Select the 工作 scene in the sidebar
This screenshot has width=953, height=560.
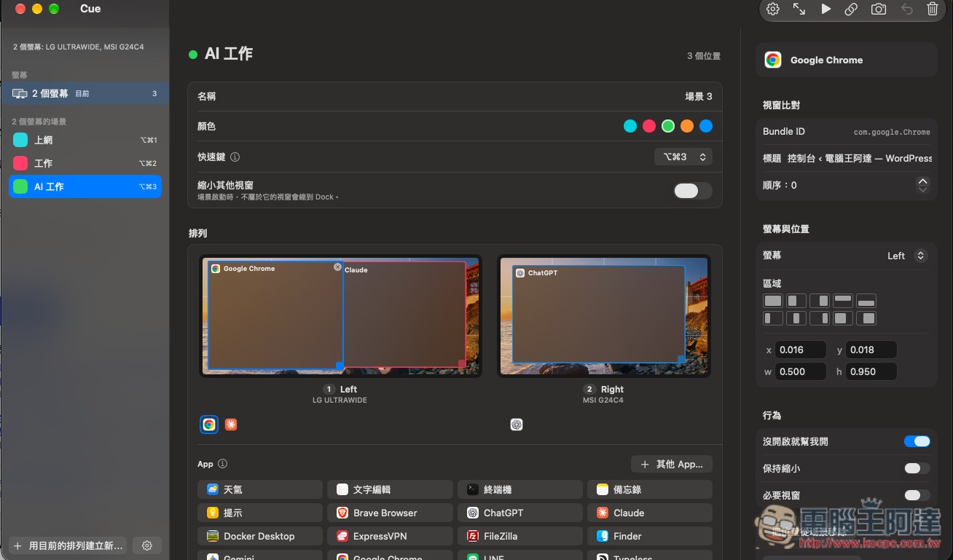tap(85, 163)
